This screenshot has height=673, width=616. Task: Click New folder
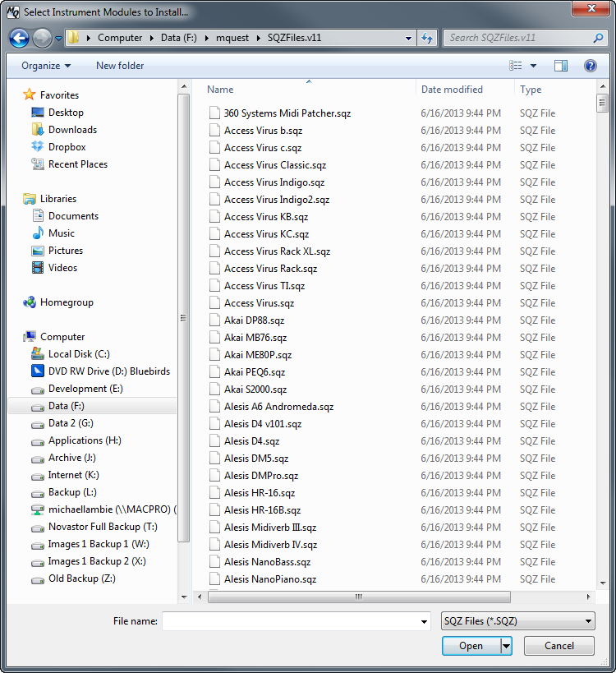[120, 66]
